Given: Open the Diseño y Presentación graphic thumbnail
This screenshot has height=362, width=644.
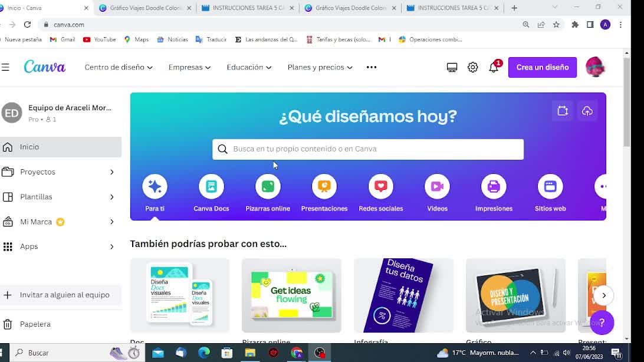Looking at the screenshot, I should 516,295.
